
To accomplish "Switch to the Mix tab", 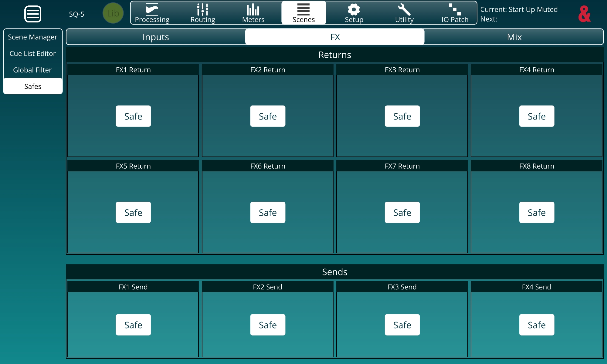I will 514,37.
